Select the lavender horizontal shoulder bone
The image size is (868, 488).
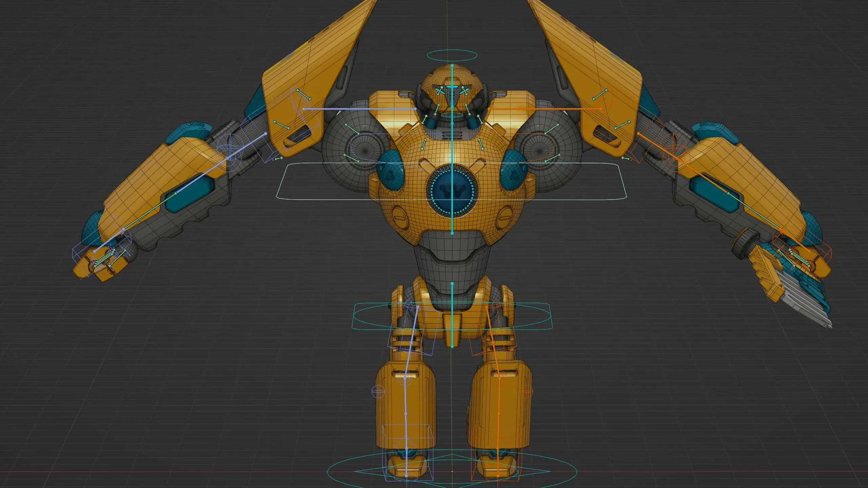pyautogui.click(x=359, y=109)
